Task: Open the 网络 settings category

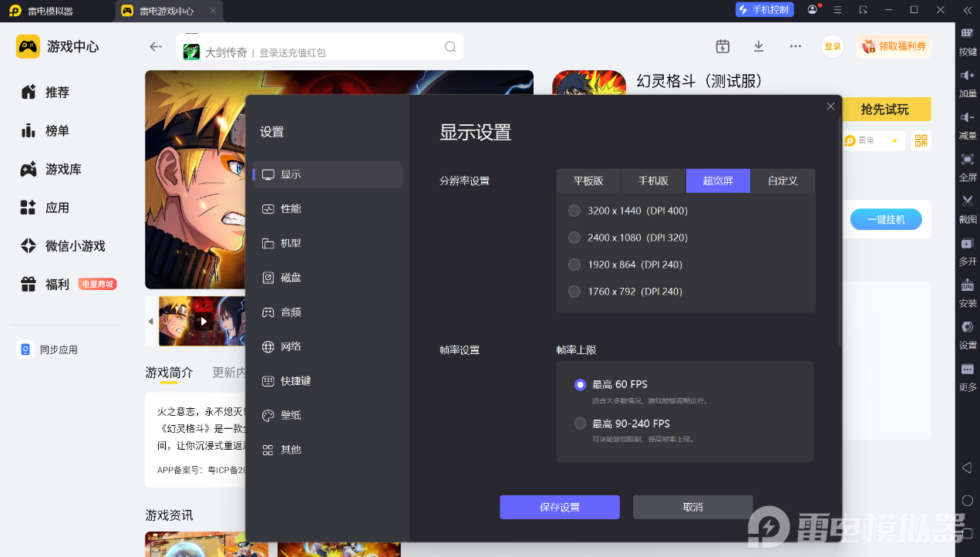Action: (327, 346)
